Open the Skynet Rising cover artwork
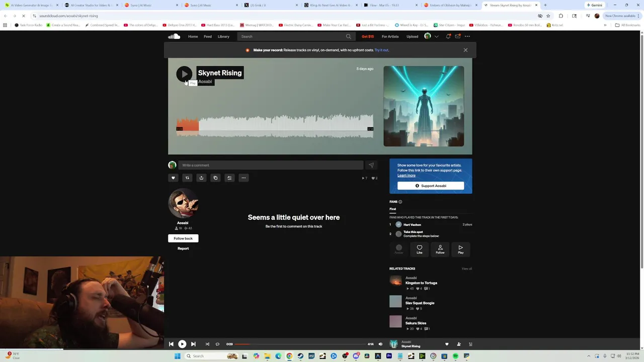Image resolution: width=644 pixels, height=362 pixels. [424, 106]
